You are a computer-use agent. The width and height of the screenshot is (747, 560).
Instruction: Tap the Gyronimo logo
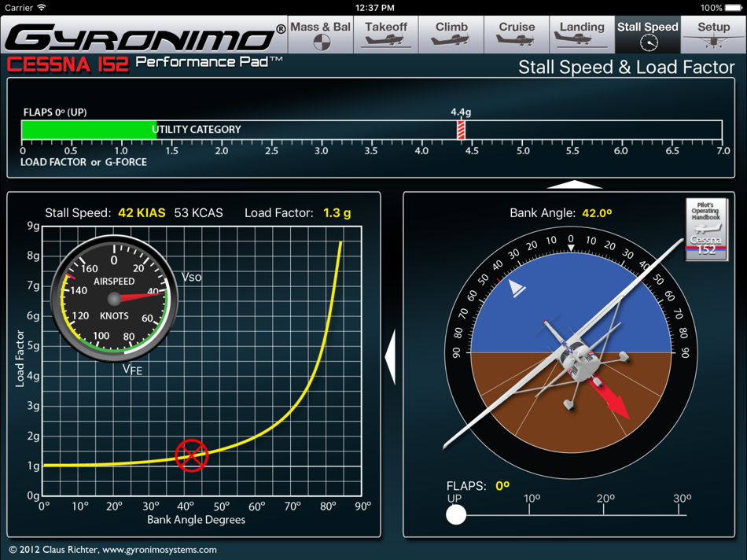coord(145,37)
